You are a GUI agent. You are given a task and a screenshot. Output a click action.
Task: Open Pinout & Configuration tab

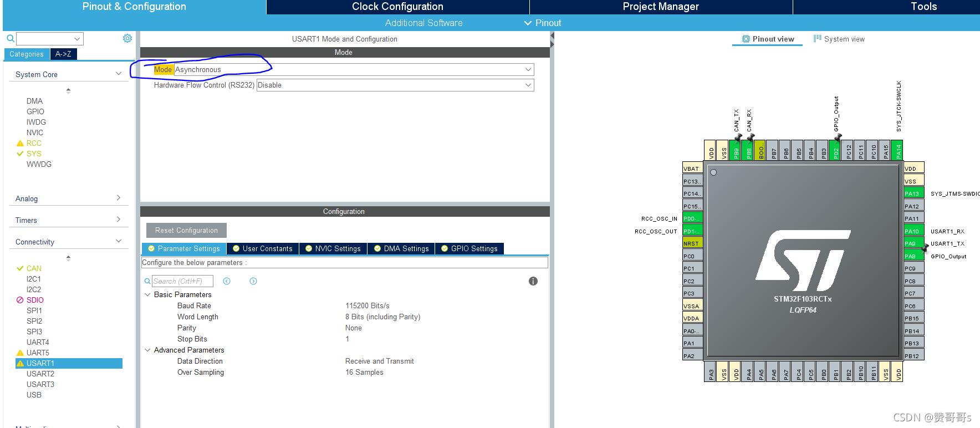point(134,7)
